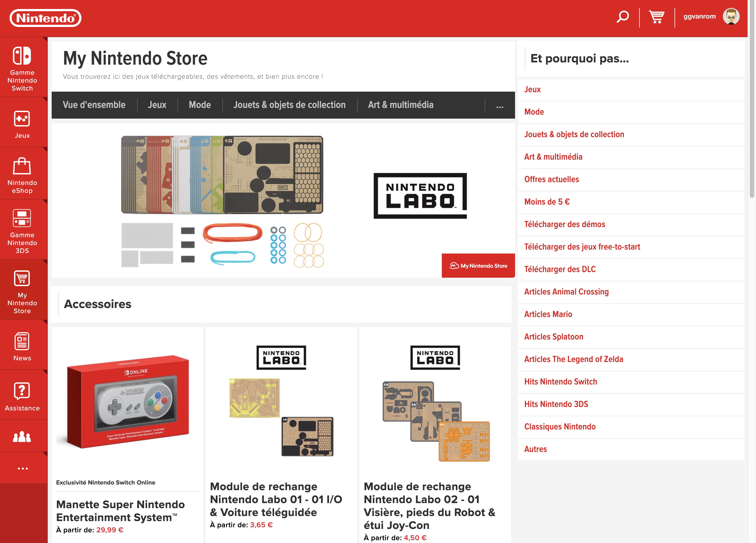Switch to Mode tab in dark navbar
Screen dimensions: 756x543
[x=200, y=105]
